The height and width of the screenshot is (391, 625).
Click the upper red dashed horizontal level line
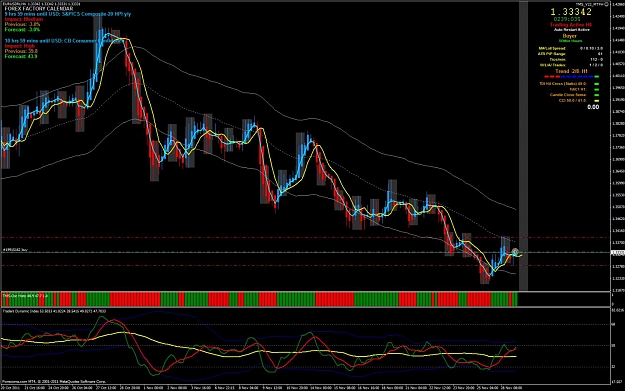click(306, 238)
